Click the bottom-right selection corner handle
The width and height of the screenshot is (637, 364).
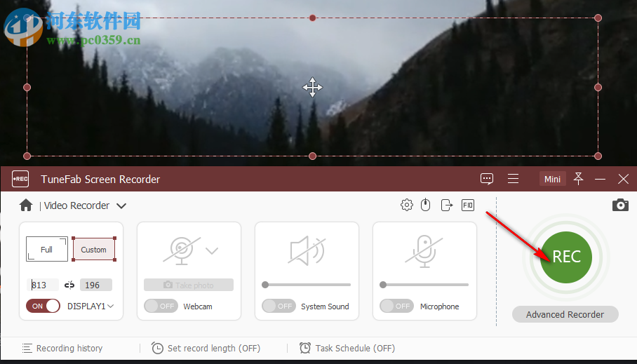pyautogui.click(x=598, y=156)
